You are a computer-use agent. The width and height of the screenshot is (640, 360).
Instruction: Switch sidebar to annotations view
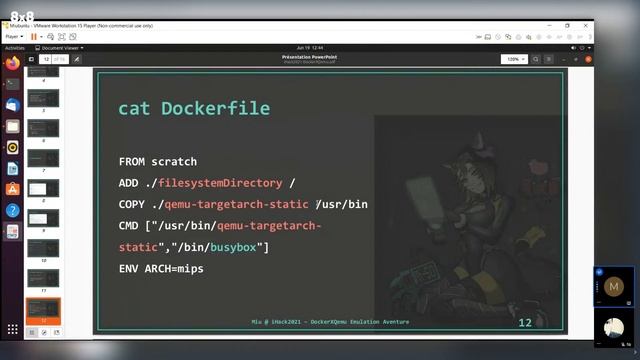[44, 333]
